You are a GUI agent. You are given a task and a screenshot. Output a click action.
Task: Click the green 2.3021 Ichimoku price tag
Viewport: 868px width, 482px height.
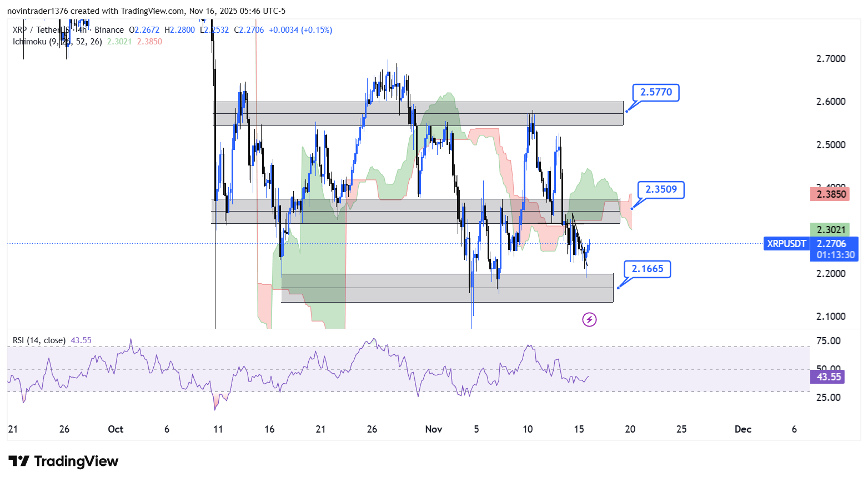point(830,230)
